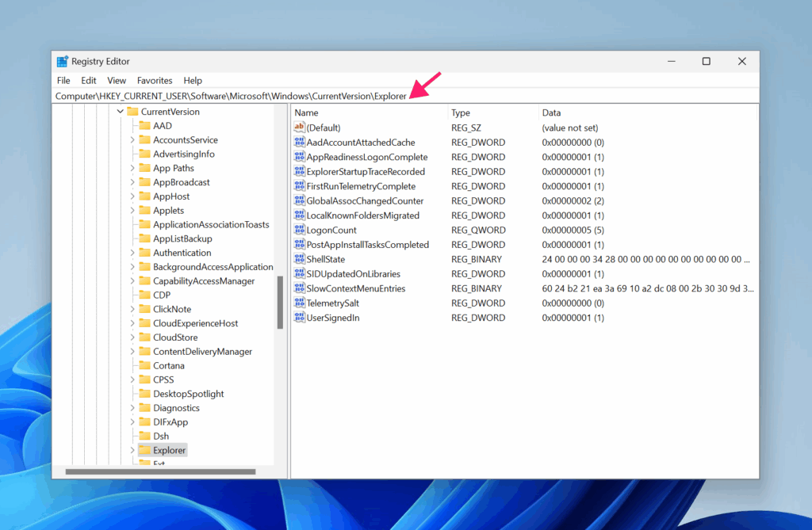The width and height of the screenshot is (812, 530).
Task: Select the CapabilityAccessManager key
Action: tap(204, 280)
